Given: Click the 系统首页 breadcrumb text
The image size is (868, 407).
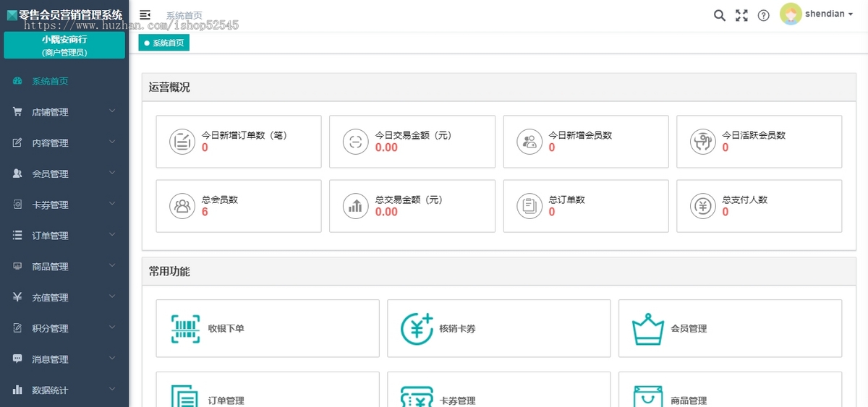Looking at the screenshot, I should click(x=184, y=15).
